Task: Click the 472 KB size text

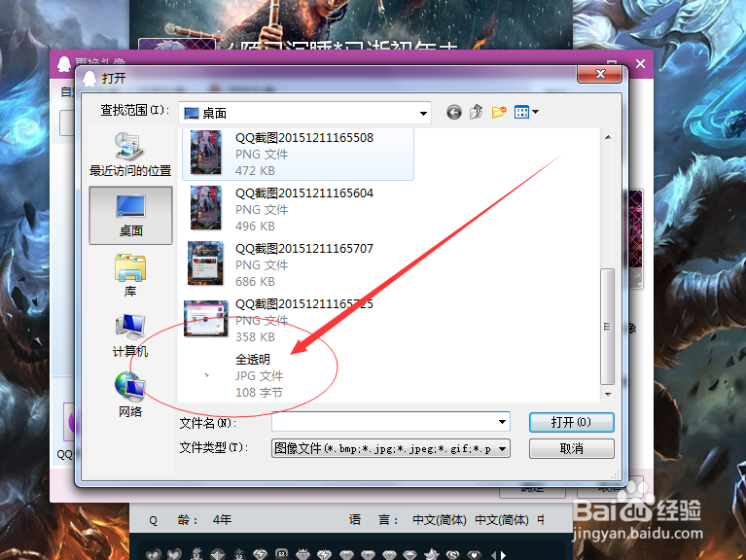Action: [x=255, y=171]
